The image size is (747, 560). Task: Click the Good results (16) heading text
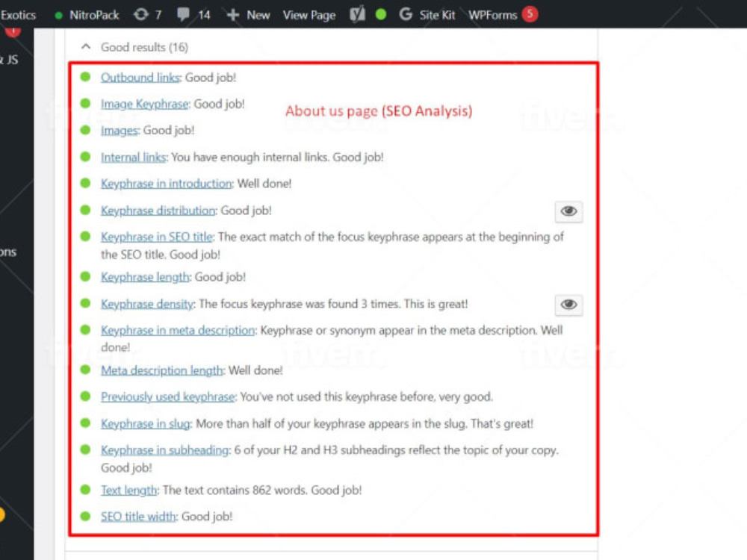(x=144, y=47)
